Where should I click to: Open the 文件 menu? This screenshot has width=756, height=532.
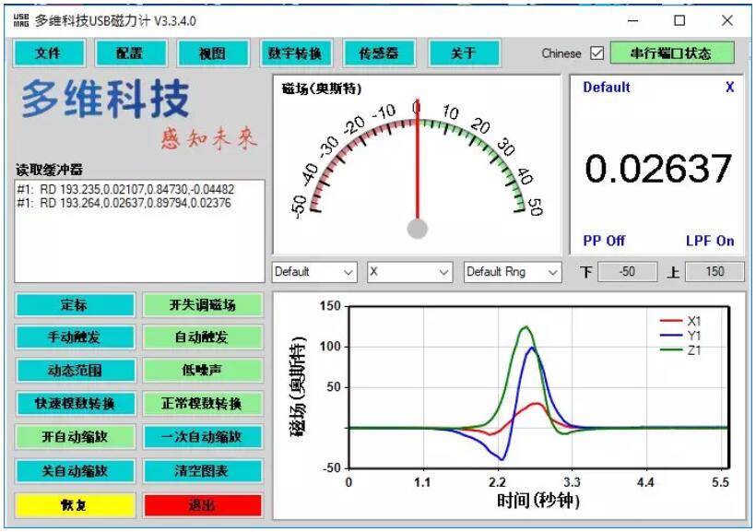click(49, 53)
